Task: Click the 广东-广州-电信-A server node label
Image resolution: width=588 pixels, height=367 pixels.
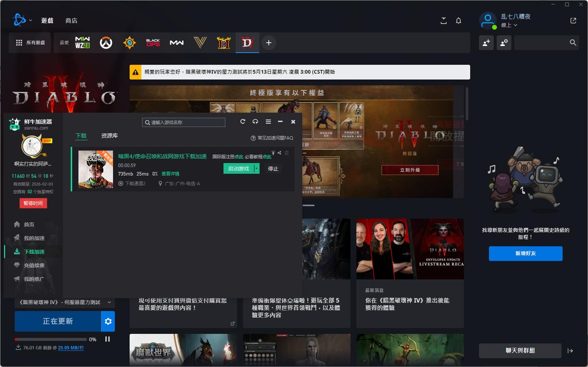Action: 179,183
